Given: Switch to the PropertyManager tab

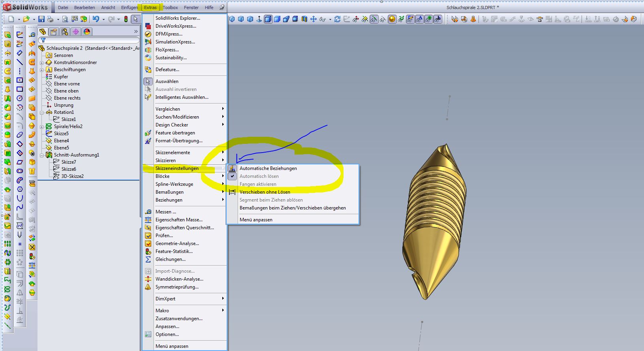Looking at the screenshot, I should pos(54,32).
